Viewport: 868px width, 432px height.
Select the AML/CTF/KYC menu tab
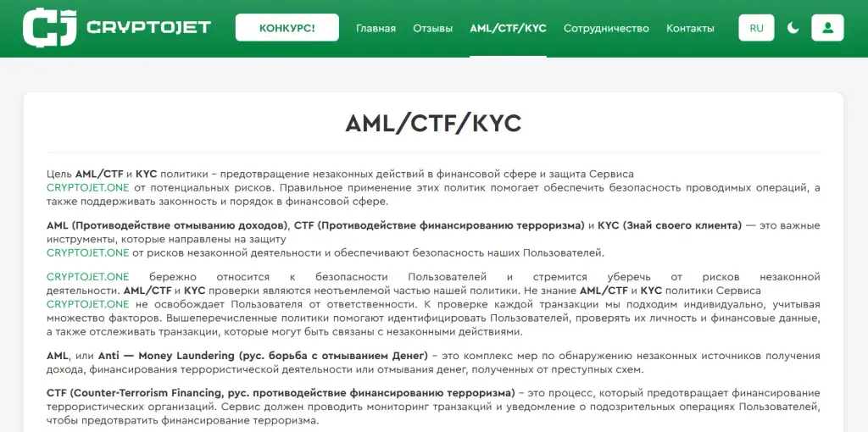pos(509,28)
